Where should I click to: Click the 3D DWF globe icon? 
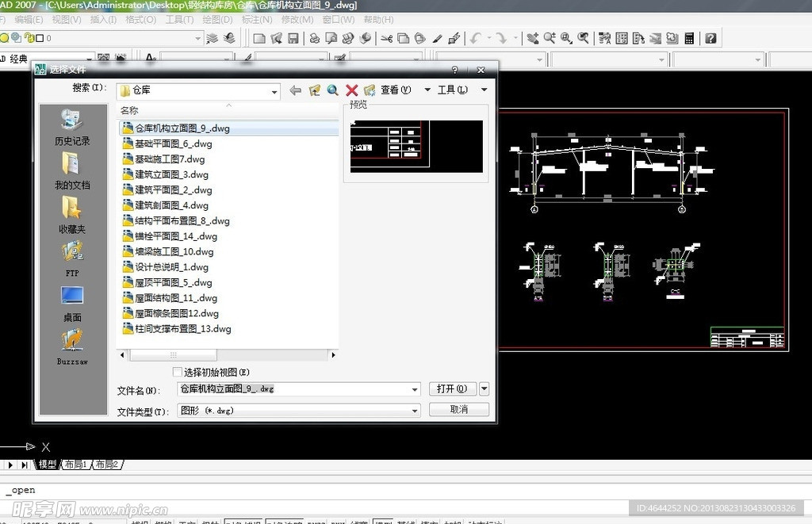(366, 38)
